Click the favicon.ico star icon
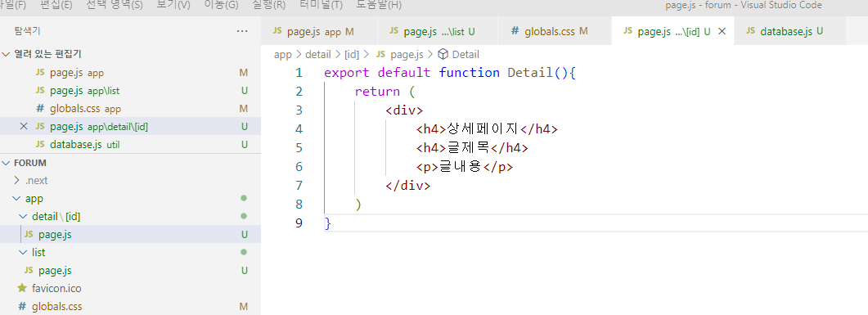Viewport: 868px width, 315px height. (x=22, y=288)
